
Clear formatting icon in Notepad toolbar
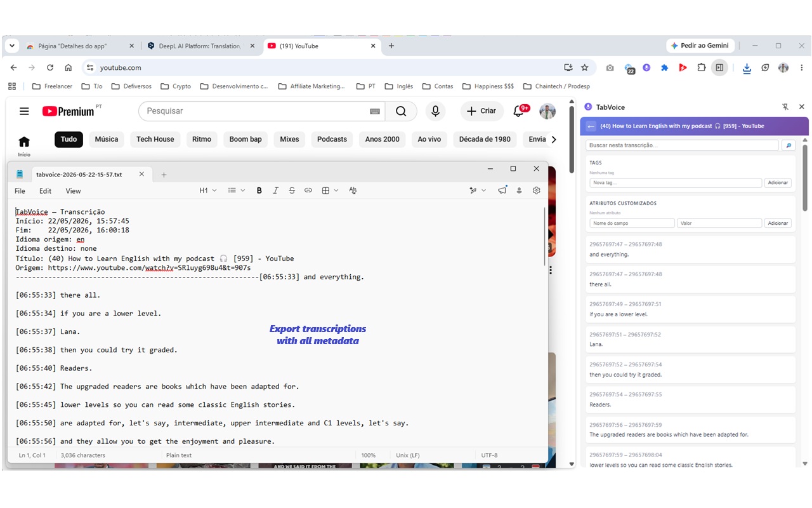tap(353, 190)
